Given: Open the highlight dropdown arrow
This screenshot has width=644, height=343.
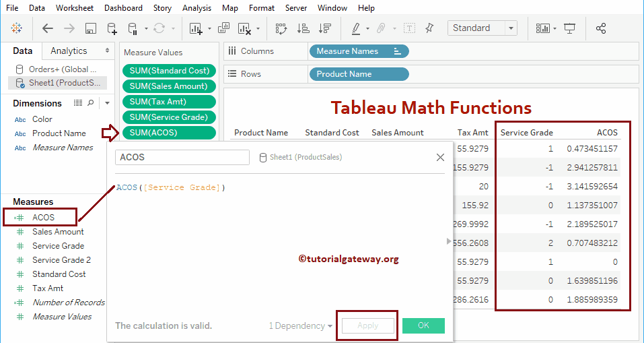Looking at the screenshot, I should coord(367,29).
